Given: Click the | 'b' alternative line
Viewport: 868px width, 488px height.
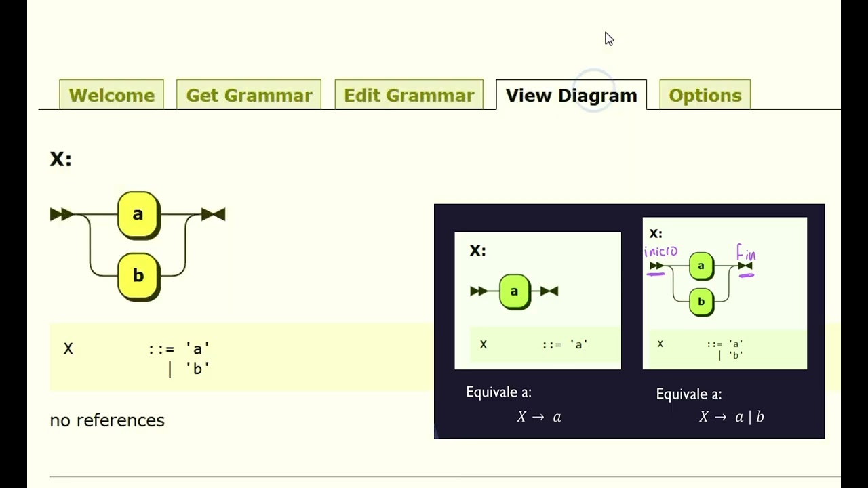Looking at the screenshot, I should (189, 368).
